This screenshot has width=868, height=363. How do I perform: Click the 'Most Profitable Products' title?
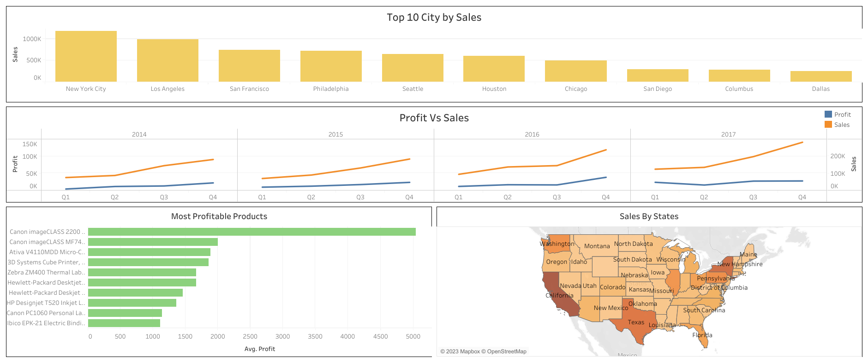pos(219,216)
